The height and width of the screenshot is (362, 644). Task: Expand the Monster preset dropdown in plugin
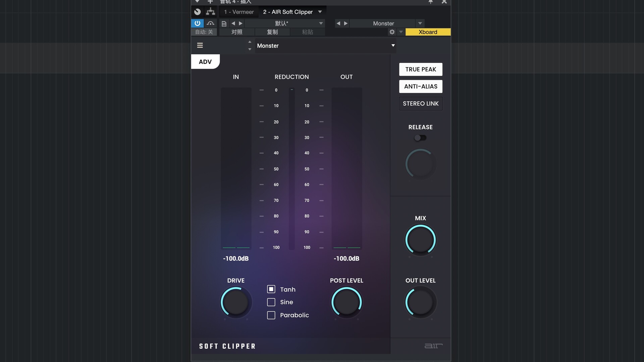[x=393, y=46]
